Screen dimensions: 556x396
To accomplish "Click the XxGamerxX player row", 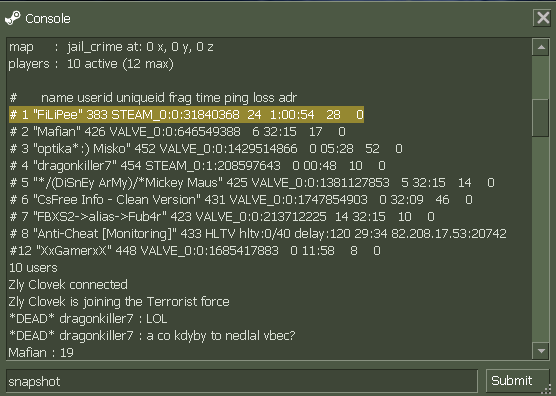I will pyautogui.click(x=195, y=251).
